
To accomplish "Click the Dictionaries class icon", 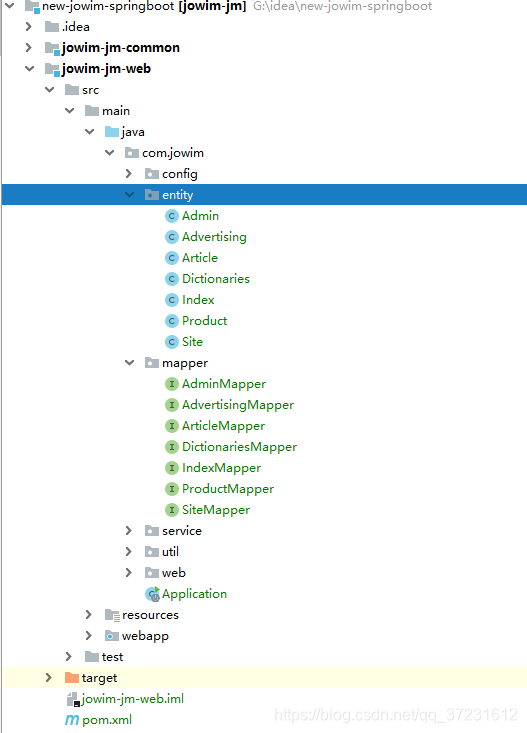I will click(x=172, y=279).
